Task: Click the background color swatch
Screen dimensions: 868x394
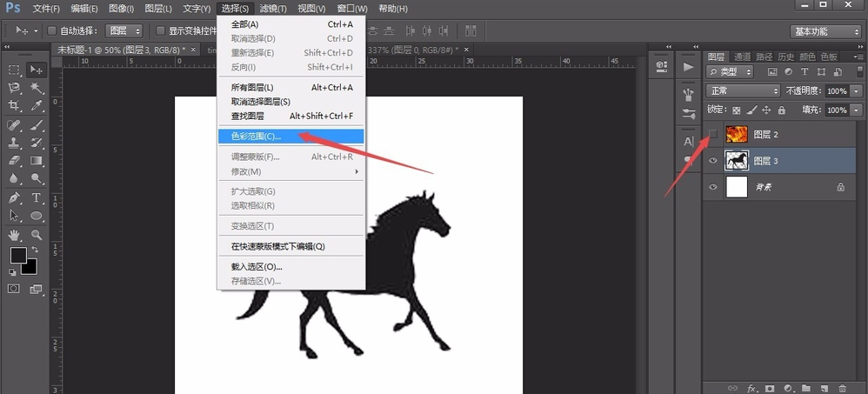Action: [x=30, y=267]
